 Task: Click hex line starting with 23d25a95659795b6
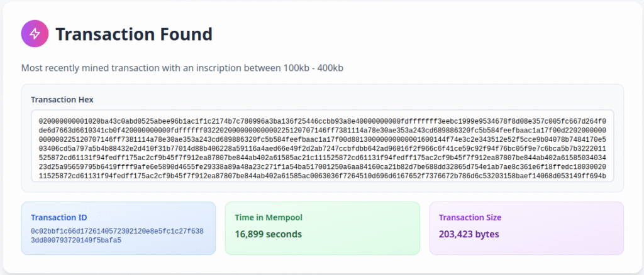(x=322, y=166)
